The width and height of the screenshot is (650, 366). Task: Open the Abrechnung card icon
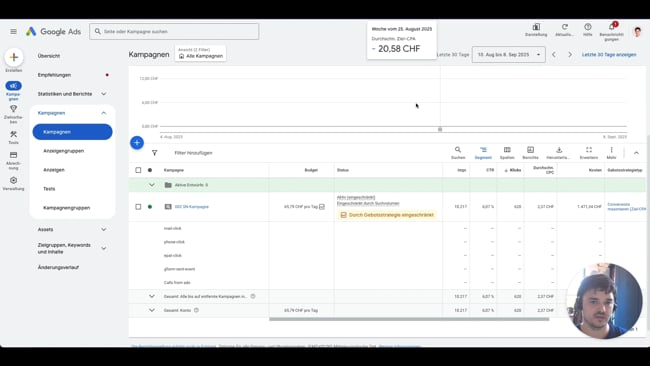[13, 155]
